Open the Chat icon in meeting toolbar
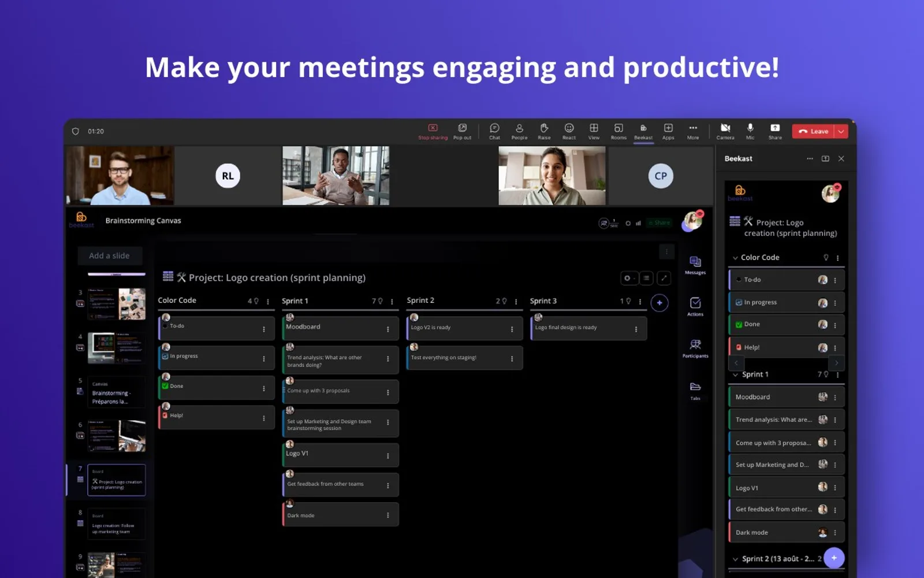Screen dimensions: 924x578 click(x=494, y=131)
